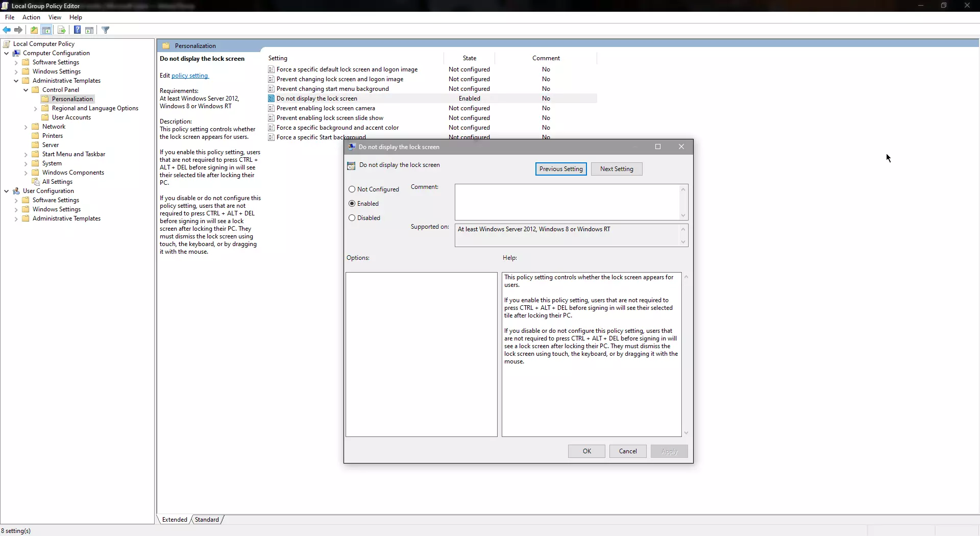Click the Next Setting button
Viewport: 980px width, 536px height.
coord(617,169)
